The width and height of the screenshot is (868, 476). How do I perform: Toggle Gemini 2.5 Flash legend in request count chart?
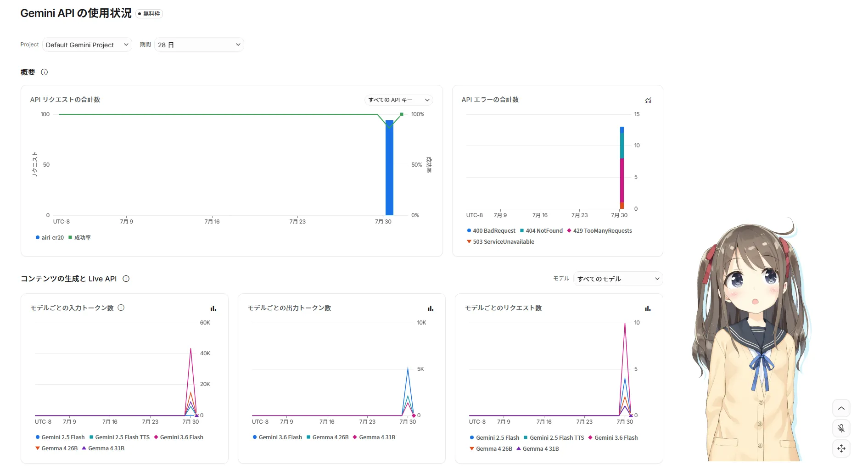coord(495,437)
